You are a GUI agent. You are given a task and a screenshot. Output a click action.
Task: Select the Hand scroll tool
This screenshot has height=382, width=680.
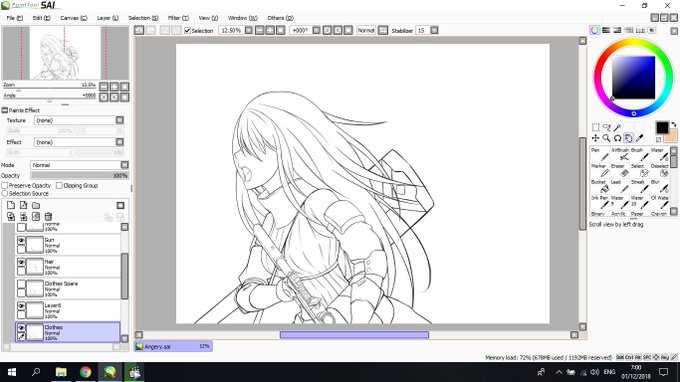pyautogui.click(x=628, y=138)
